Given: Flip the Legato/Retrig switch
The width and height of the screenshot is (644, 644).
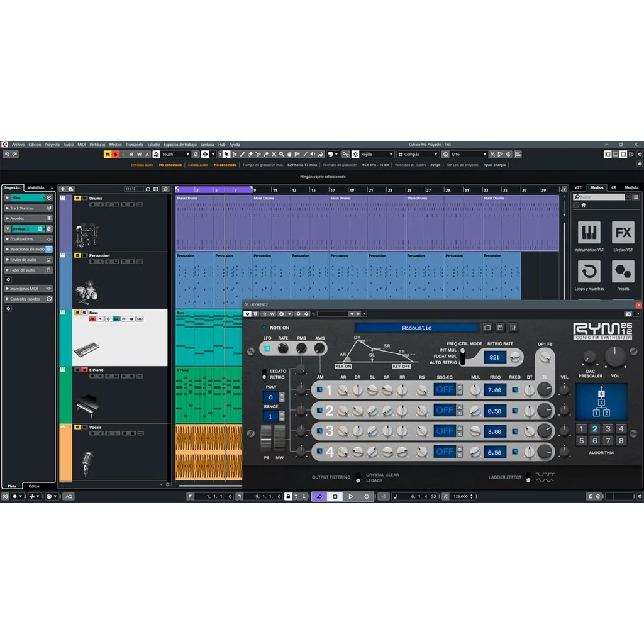Looking at the screenshot, I should [x=264, y=374].
